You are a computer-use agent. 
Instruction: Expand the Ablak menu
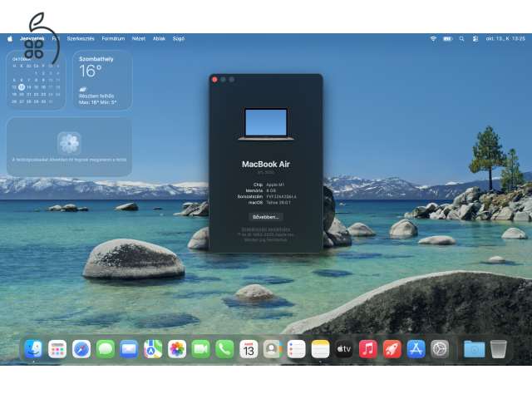point(159,39)
